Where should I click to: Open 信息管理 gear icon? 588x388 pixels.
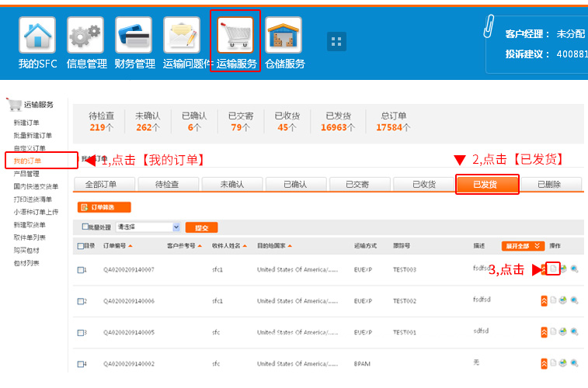coord(85,36)
